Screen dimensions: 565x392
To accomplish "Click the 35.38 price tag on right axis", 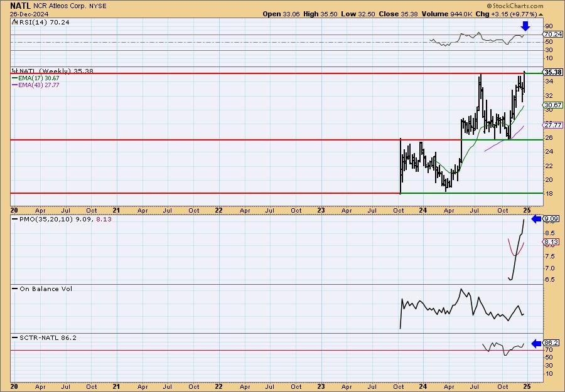I will click(x=552, y=72).
